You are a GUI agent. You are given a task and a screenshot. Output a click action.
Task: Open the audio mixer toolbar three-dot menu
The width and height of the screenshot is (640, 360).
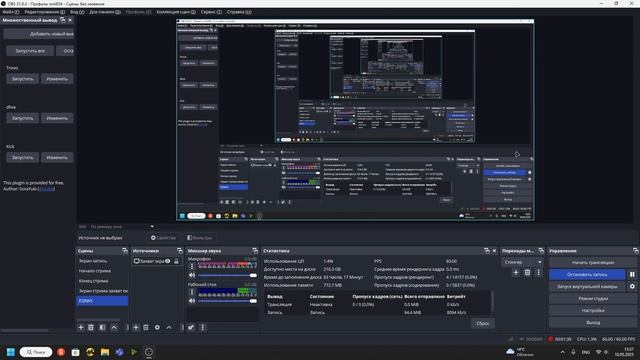(202, 327)
